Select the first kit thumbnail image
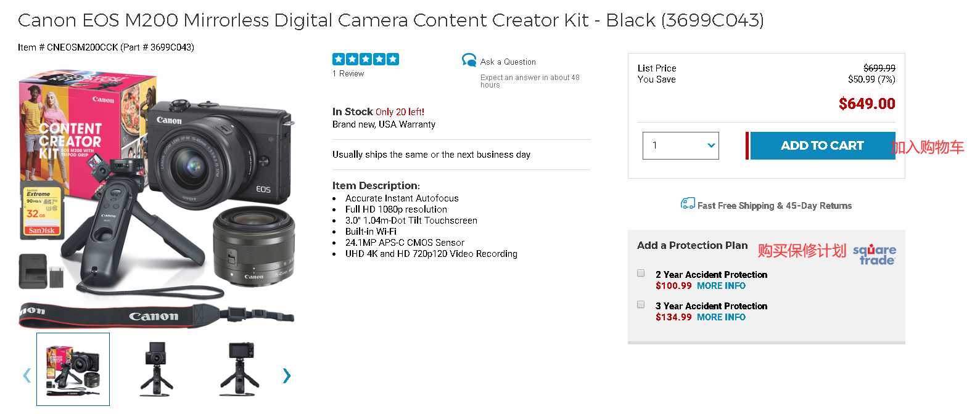The height and width of the screenshot is (414, 980). [73, 369]
